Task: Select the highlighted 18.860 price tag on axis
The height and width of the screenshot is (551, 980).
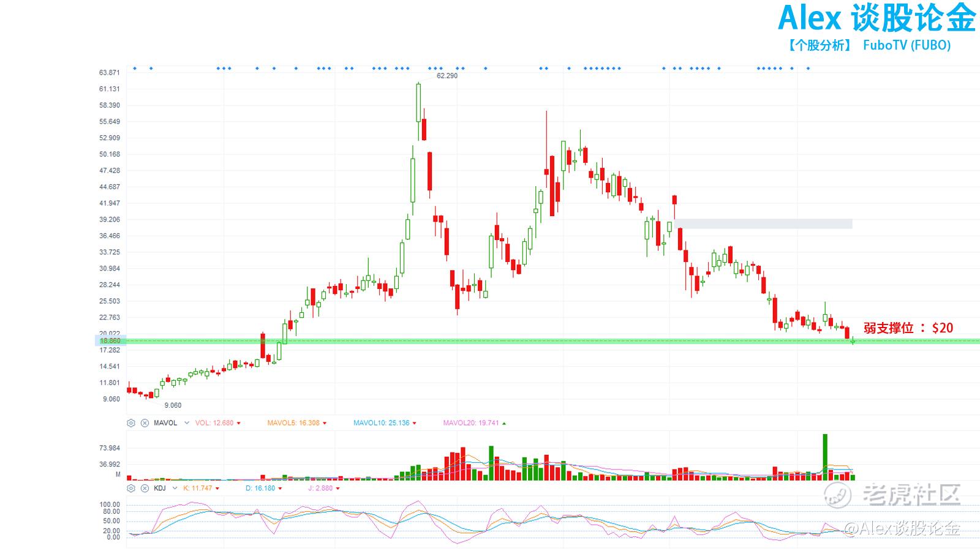Action: pos(110,341)
